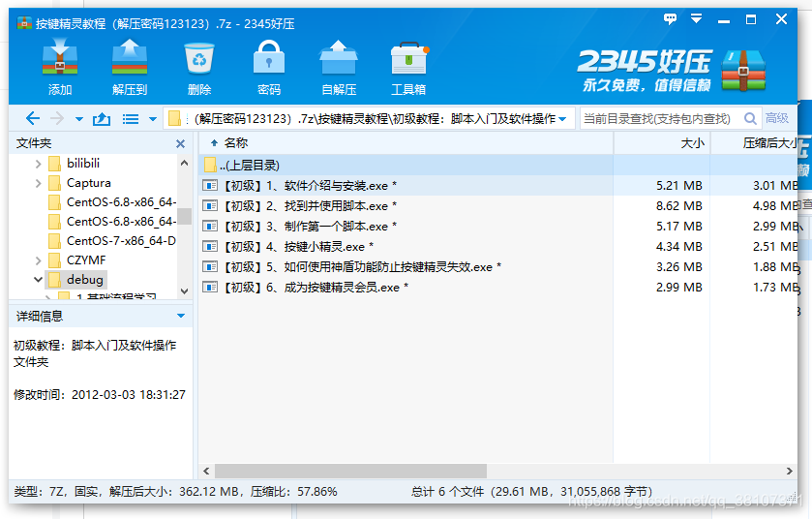Open the title bar menu triangle icon
812x519 pixels.
coord(697,19)
